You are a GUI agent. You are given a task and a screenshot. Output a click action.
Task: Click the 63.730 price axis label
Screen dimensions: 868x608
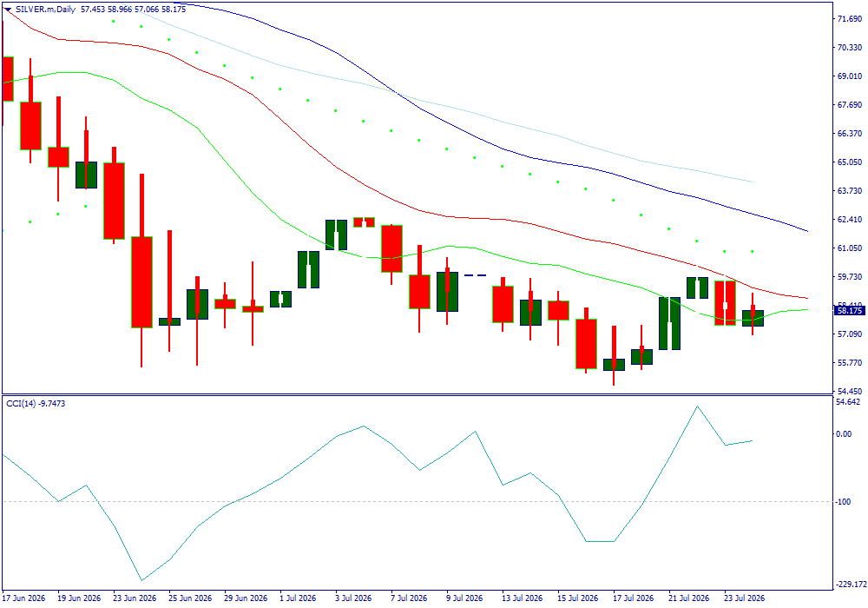pos(851,190)
